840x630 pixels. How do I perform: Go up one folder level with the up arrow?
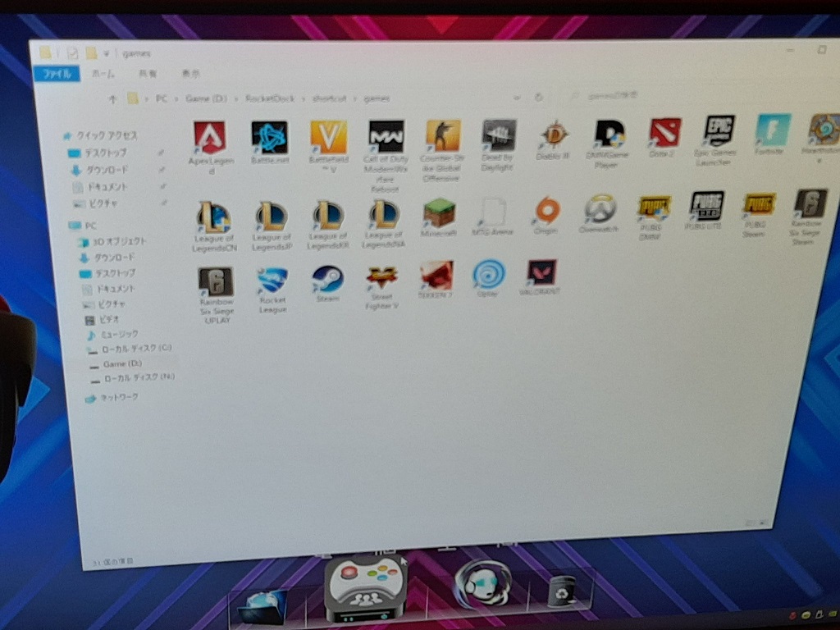coord(112,98)
